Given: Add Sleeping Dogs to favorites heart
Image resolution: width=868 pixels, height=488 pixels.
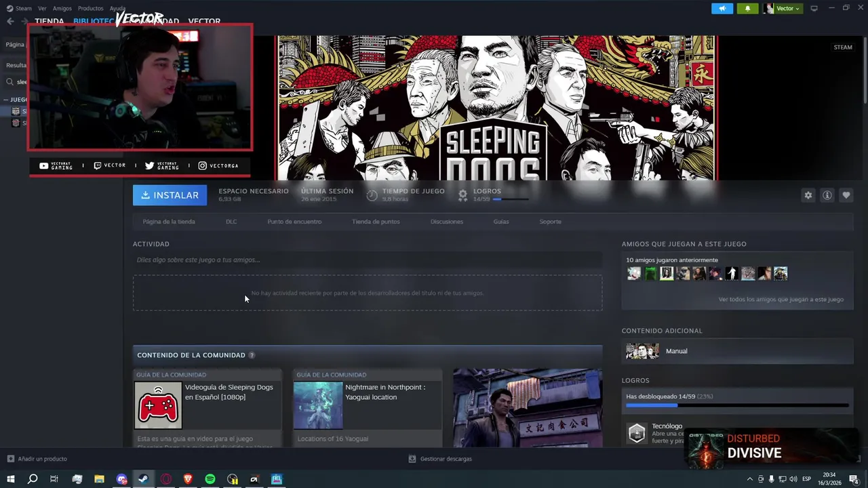Looking at the screenshot, I should pos(846,195).
